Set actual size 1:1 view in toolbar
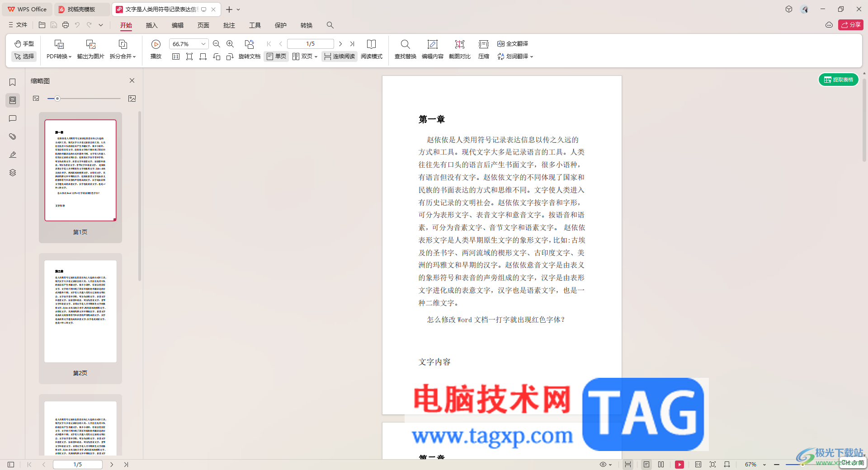The image size is (868, 470). click(x=176, y=56)
